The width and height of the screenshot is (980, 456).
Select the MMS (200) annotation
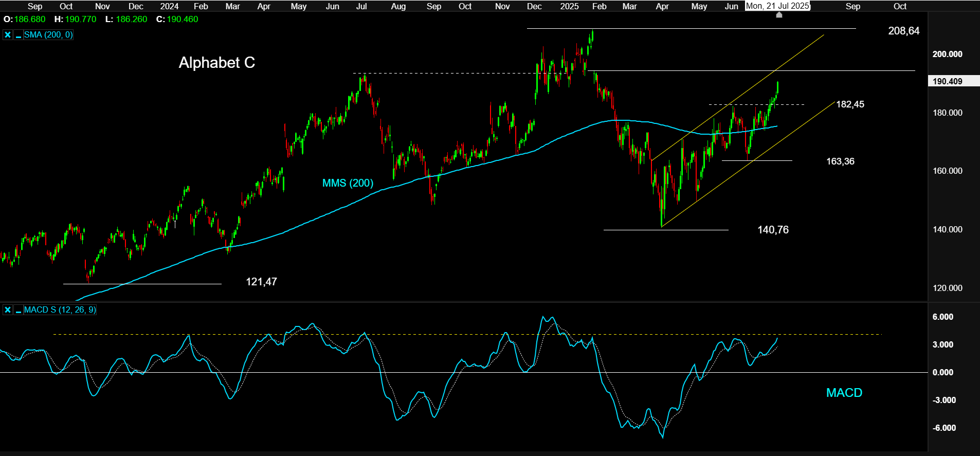click(x=348, y=183)
